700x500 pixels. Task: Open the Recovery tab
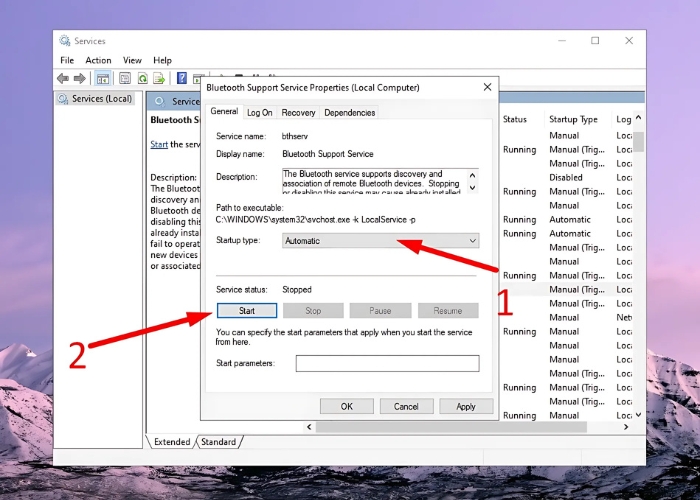pos(298,113)
